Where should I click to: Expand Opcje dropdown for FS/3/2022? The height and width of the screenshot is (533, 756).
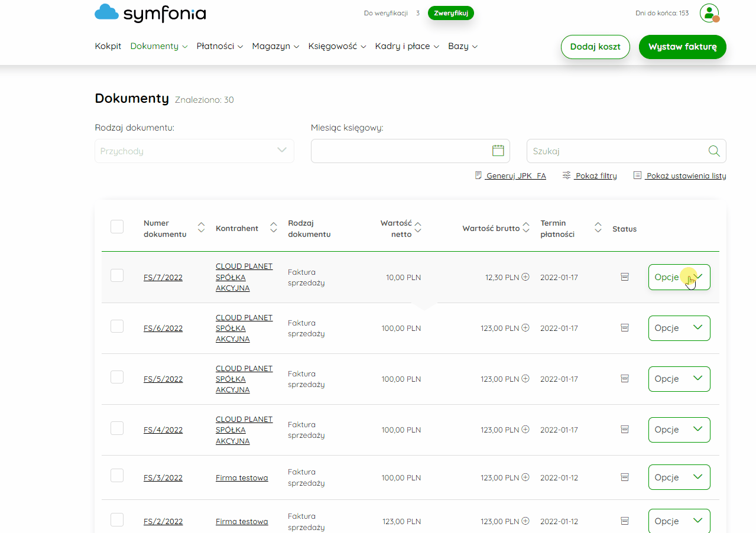(x=679, y=477)
